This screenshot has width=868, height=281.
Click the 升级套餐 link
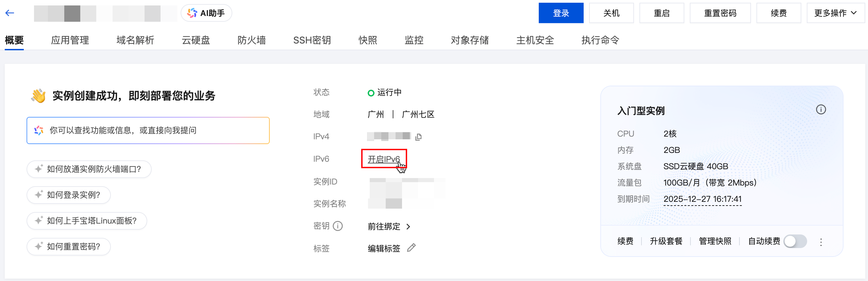click(666, 241)
